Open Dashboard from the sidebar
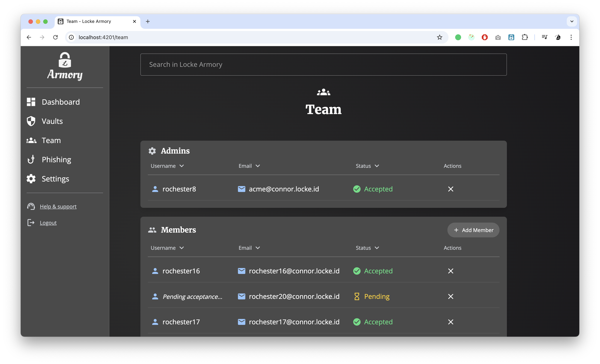Viewport: 600px width, 364px height. (60, 102)
